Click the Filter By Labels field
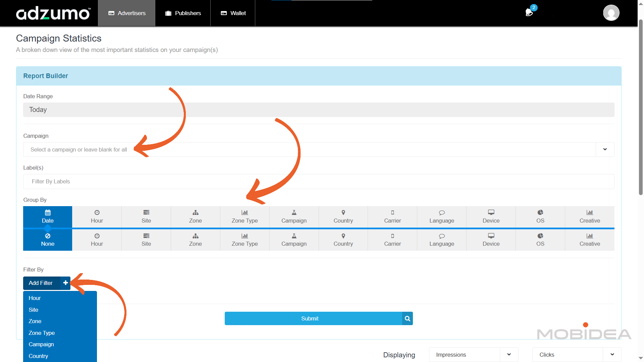The width and height of the screenshot is (644, 362). tap(318, 181)
